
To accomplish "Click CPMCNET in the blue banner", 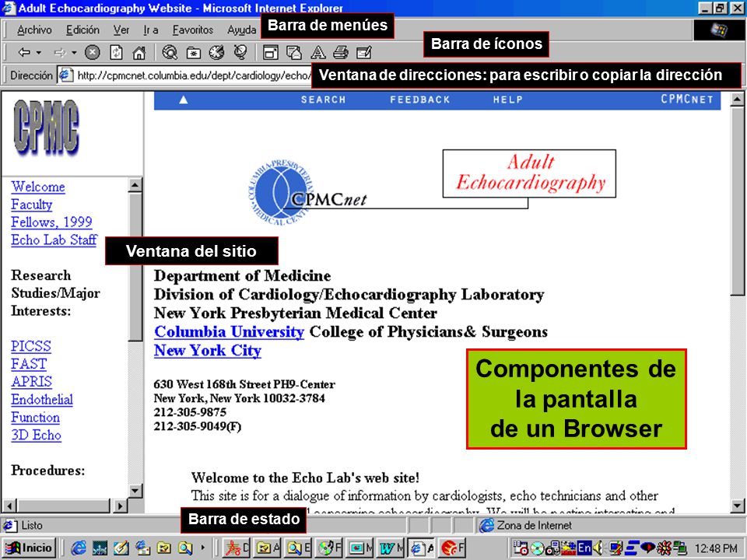I will (x=687, y=100).
